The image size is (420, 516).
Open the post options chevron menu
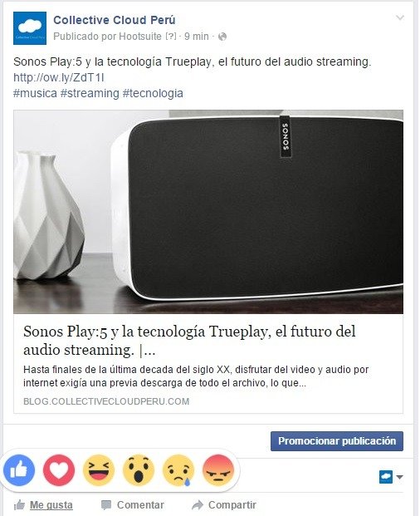(x=399, y=17)
